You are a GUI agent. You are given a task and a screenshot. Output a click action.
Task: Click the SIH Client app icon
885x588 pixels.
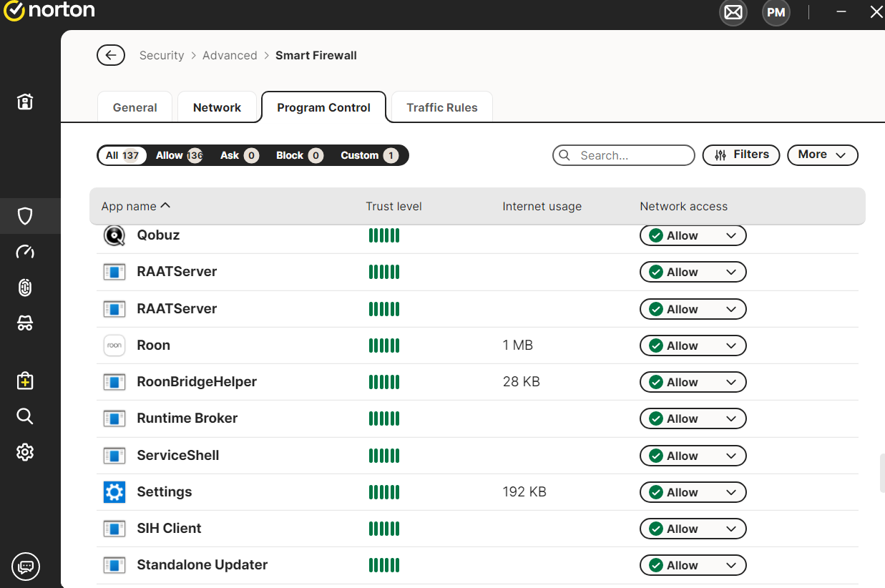[x=114, y=529]
